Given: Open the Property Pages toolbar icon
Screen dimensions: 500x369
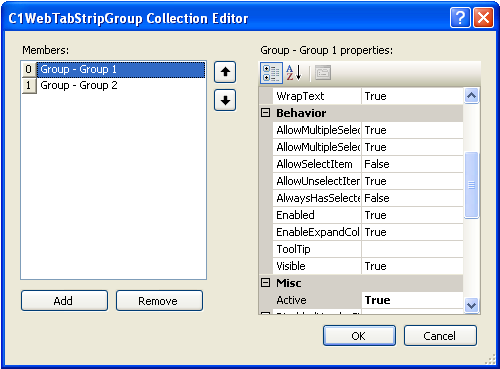Looking at the screenshot, I should pos(323,73).
